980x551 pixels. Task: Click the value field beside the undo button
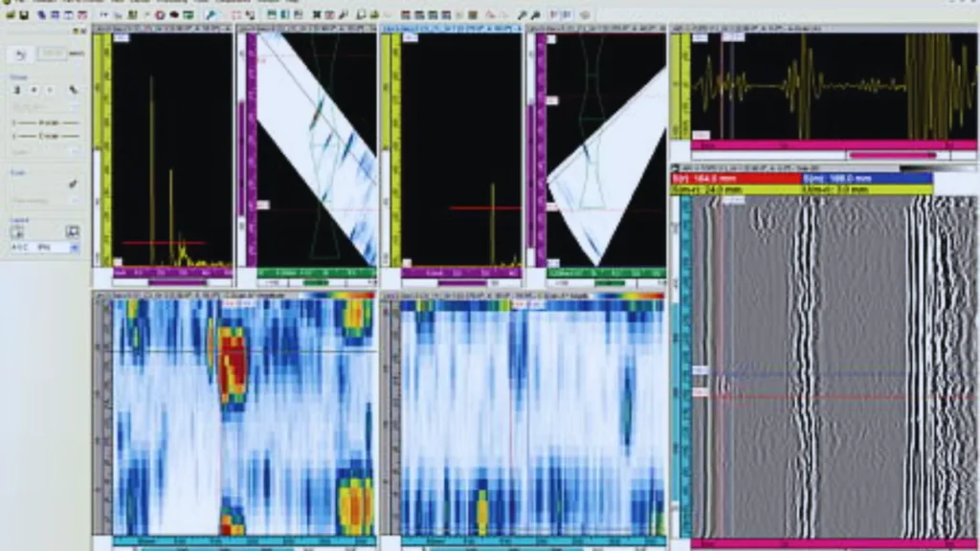click(52, 54)
